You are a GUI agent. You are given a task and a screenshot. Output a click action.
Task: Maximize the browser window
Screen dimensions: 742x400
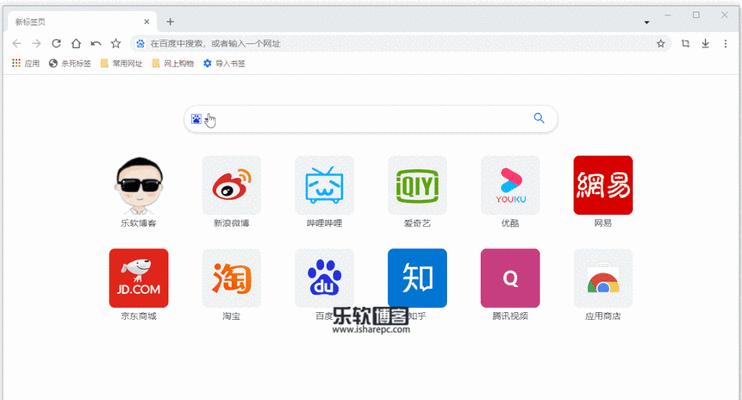pyautogui.click(x=696, y=15)
